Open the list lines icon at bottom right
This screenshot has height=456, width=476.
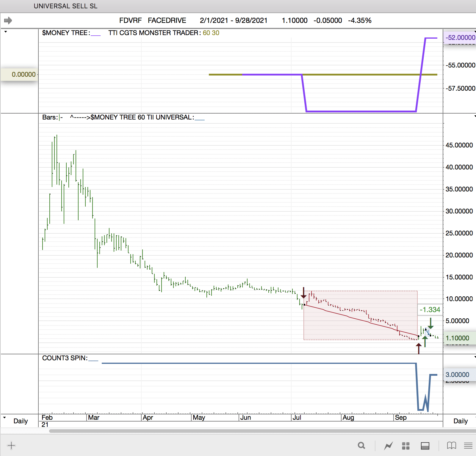coord(468,445)
